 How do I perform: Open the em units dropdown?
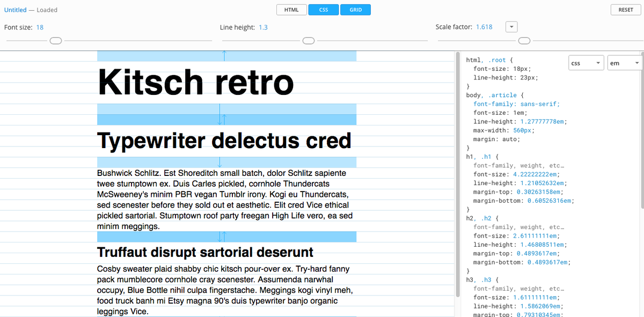click(x=624, y=62)
